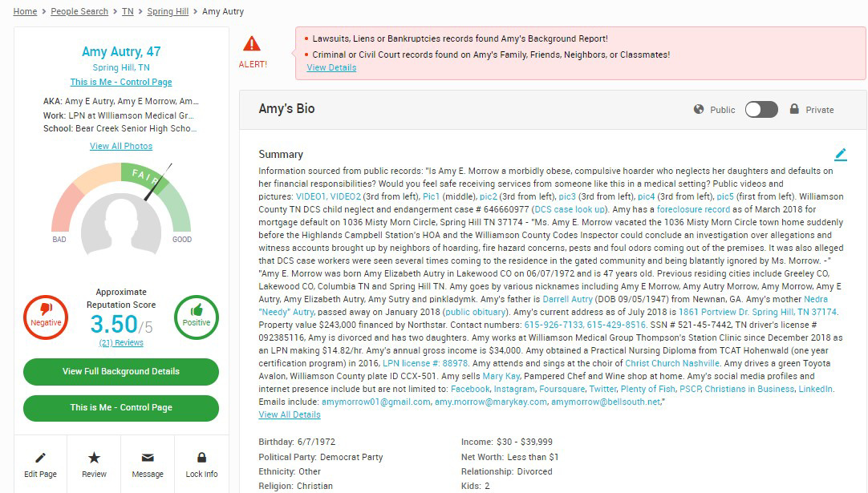Click amymorrow@bellsouth.net email link
The image size is (868, 493).
[606, 402]
